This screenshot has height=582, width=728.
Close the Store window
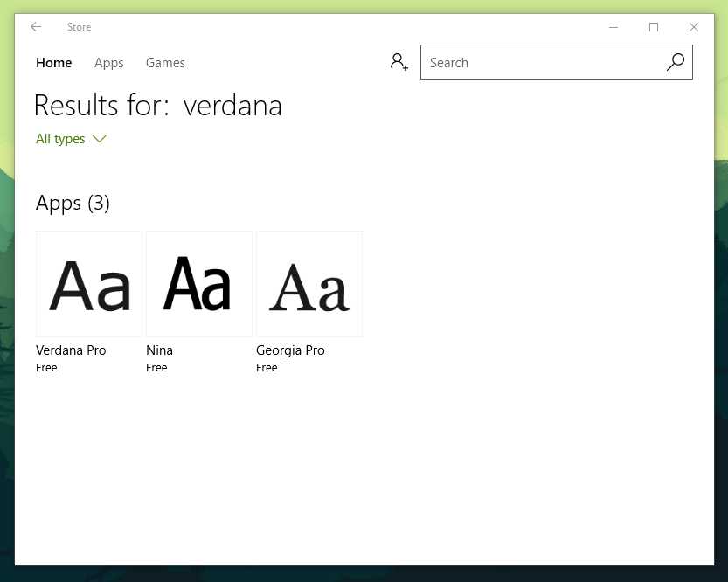694,27
